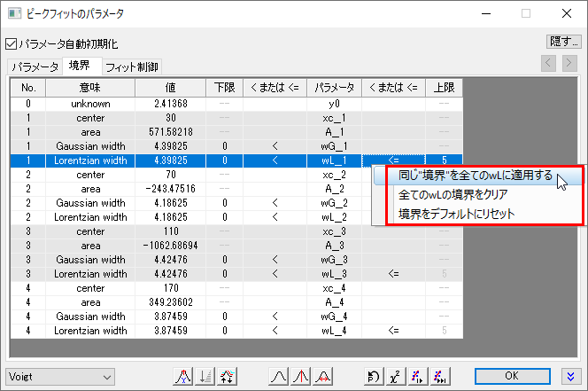This screenshot has width=588, height=391.
Task: Click the left arrow tab-scroll button
Action: point(548,63)
